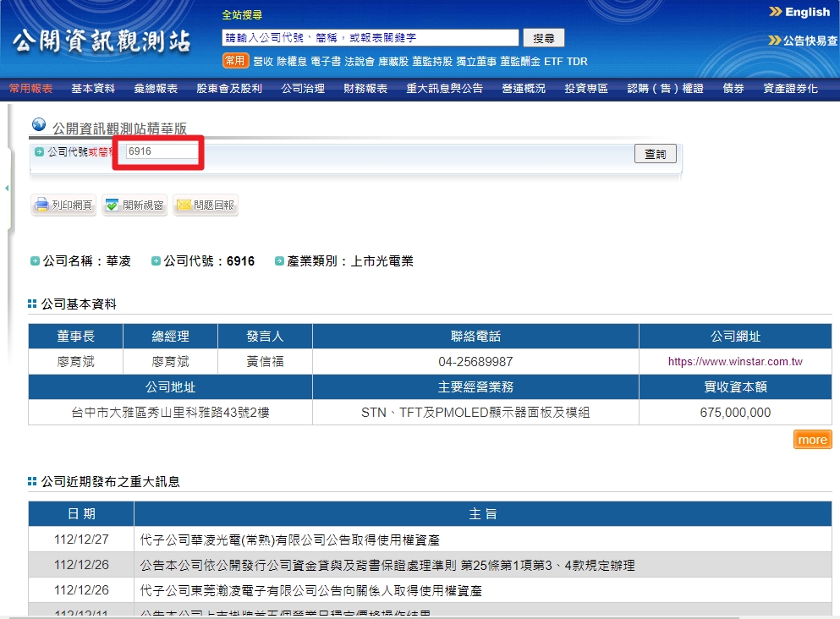This screenshot has height=619, width=840.
Task: Click the 列印網頁 button
Action: click(x=63, y=205)
